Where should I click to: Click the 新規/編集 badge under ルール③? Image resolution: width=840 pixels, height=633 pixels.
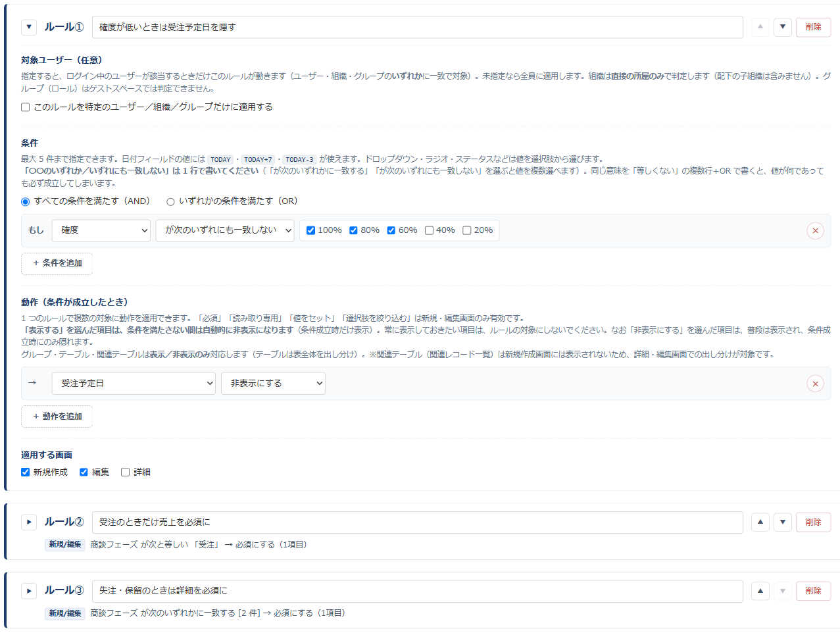point(65,613)
